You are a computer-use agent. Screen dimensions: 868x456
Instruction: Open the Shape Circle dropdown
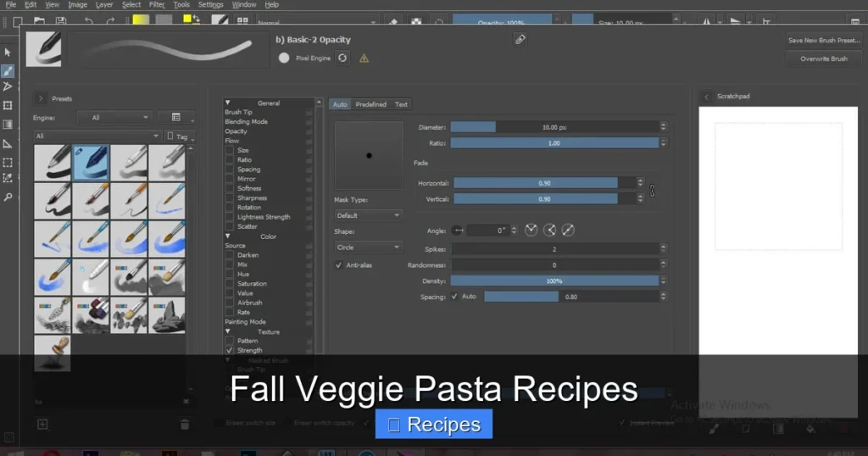[x=368, y=247]
